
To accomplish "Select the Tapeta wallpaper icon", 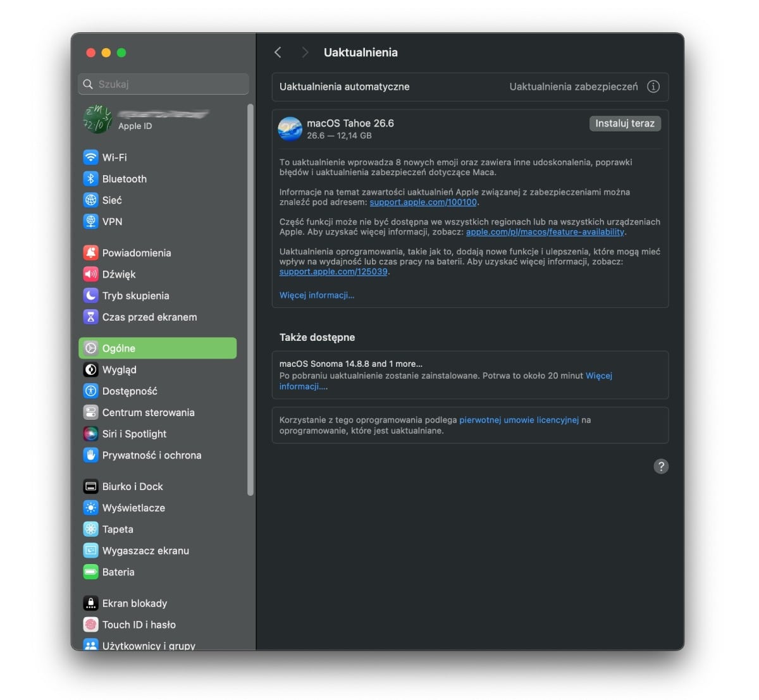I will click(90, 529).
